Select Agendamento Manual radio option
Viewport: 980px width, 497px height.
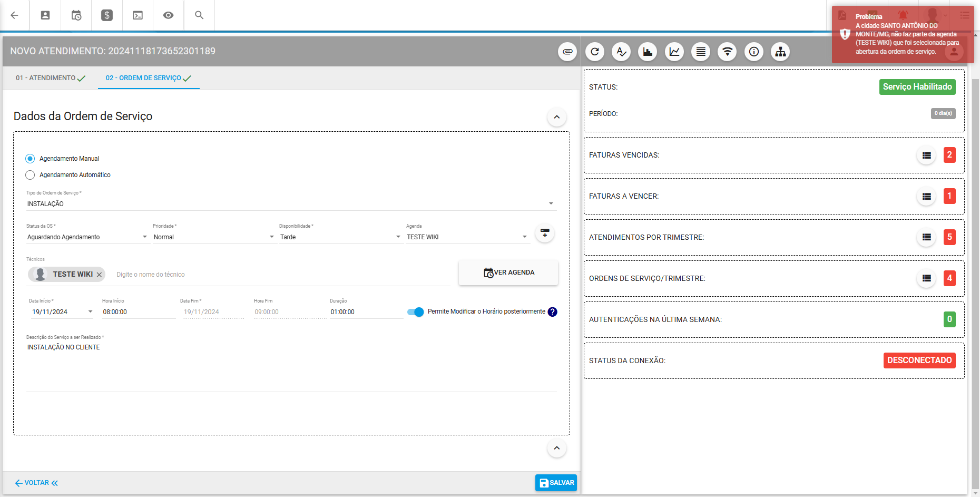point(30,159)
